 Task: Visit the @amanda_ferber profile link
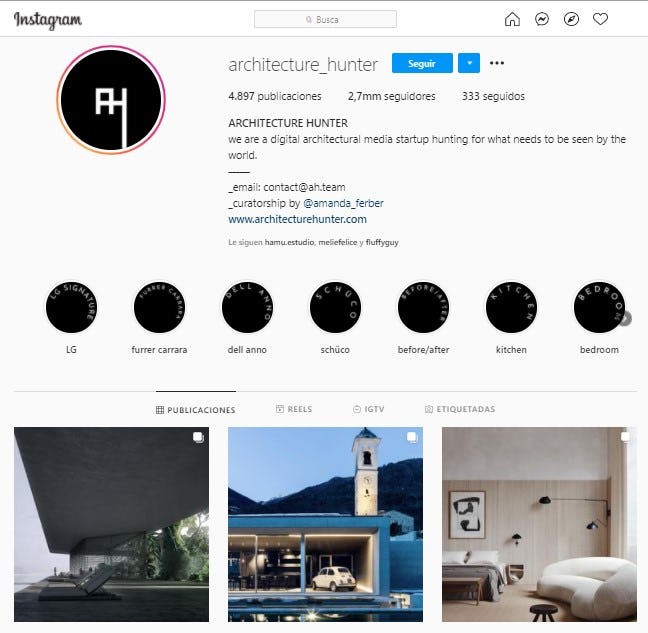pos(343,203)
